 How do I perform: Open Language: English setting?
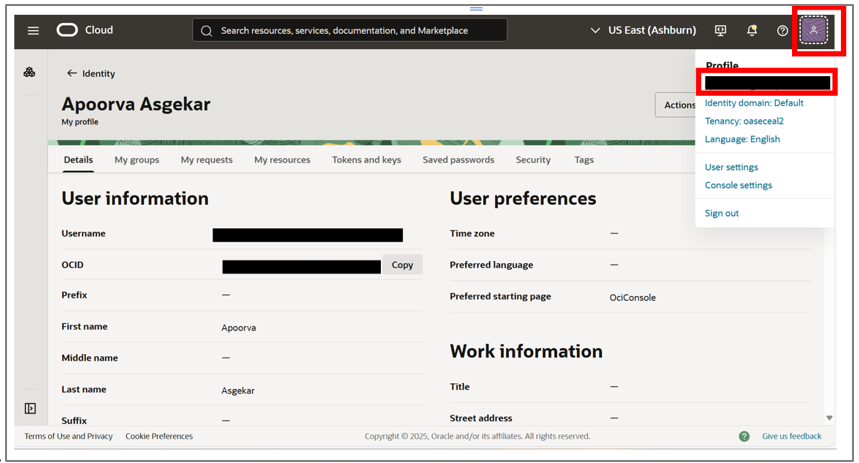pyautogui.click(x=742, y=139)
